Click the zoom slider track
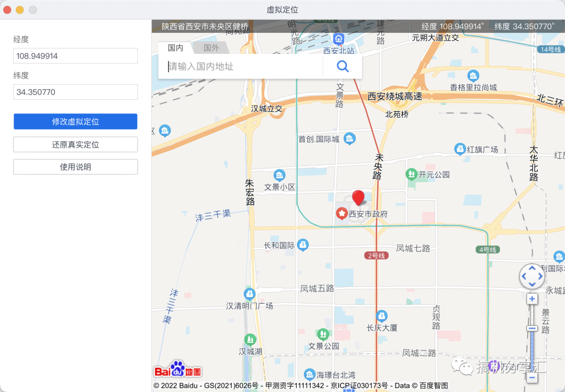This screenshot has height=392, width=565. pos(532,338)
